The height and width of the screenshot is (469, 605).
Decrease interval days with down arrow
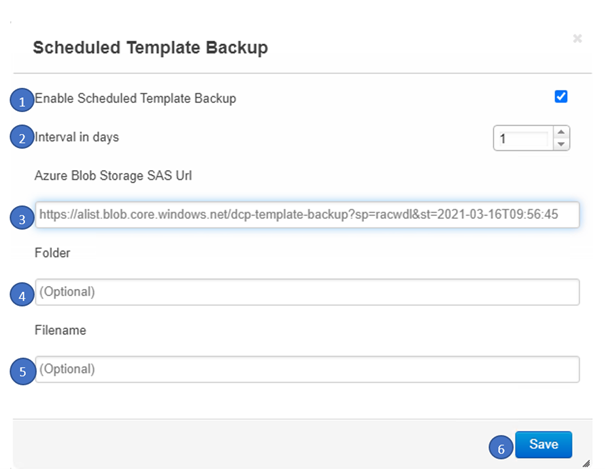tap(561, 144)
